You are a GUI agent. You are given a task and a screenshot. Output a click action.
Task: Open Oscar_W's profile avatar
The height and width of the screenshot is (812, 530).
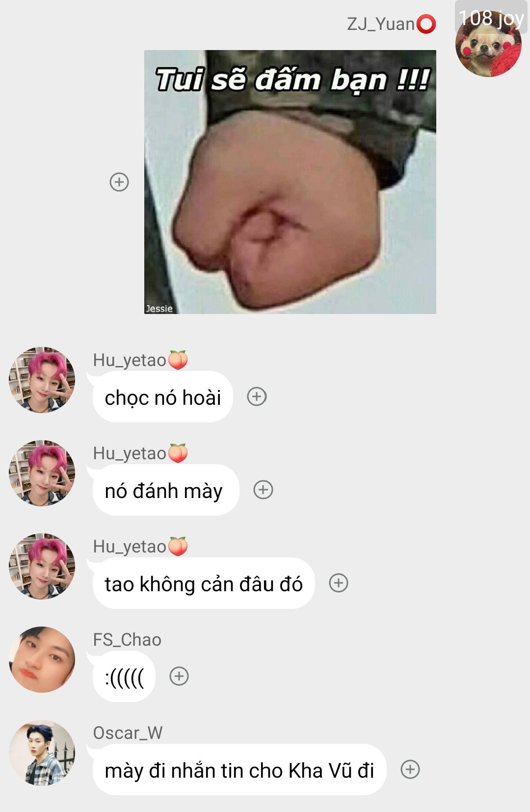tap(42, 753)
